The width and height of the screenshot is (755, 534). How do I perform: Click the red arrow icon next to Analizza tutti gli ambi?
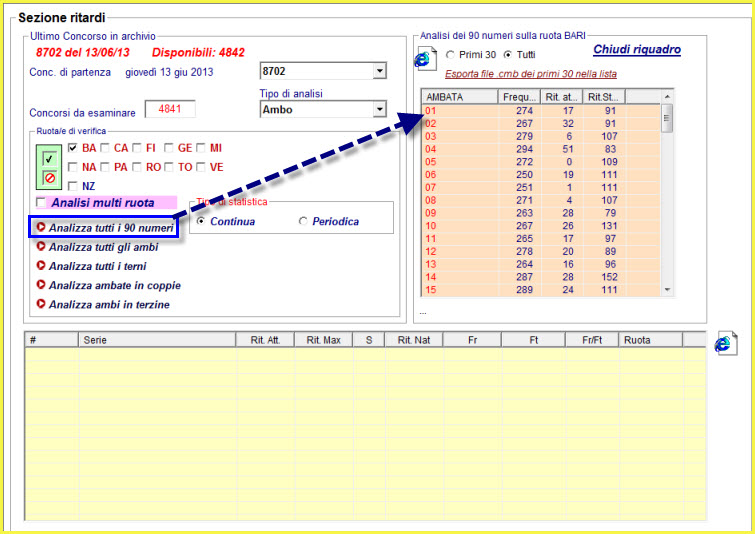(x=41, y=247)
